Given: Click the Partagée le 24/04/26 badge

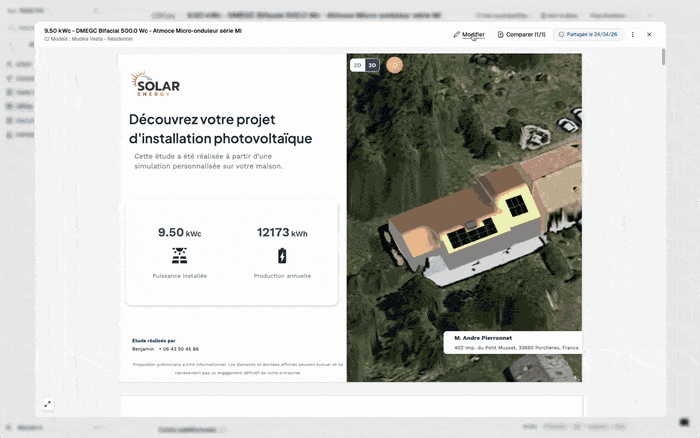Looking at the screenshot, I should [588, 34].
